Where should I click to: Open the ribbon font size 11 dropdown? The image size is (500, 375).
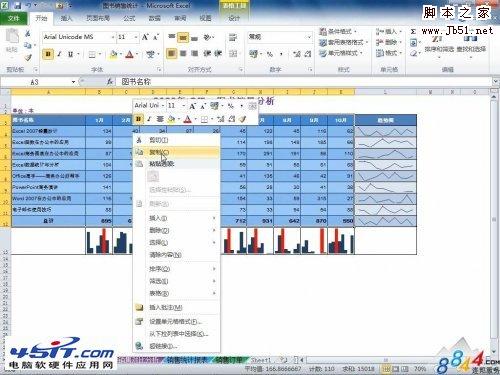tap(136, 37)
